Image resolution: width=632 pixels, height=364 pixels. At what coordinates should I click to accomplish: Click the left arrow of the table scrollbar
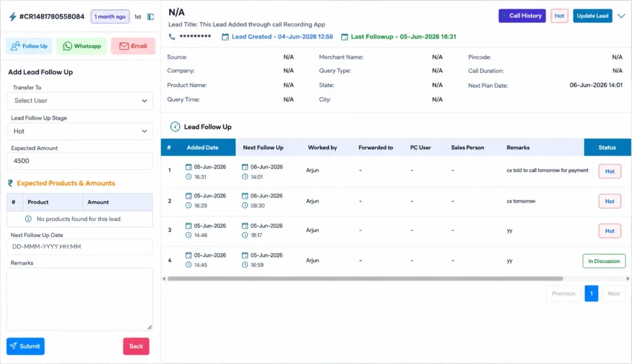click(x=164, y=278)
